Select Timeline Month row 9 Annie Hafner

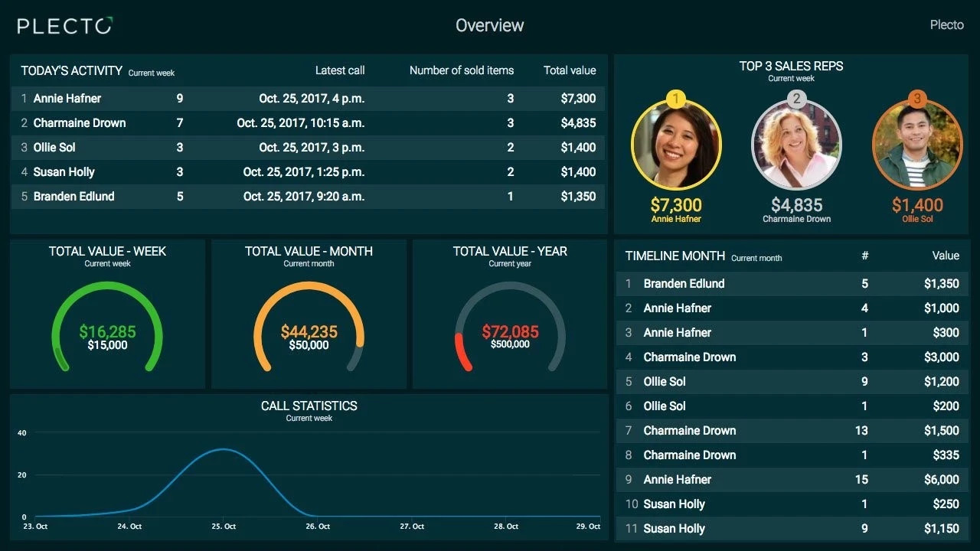792,479
